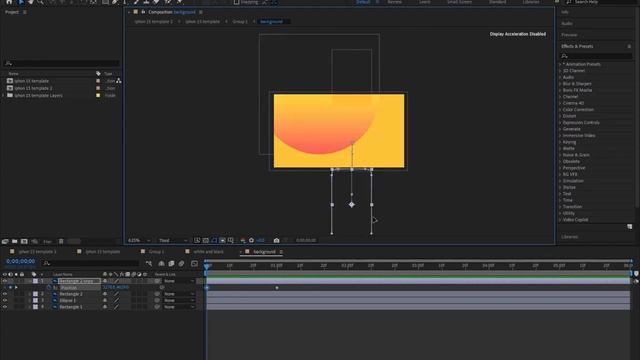The width and height of the screenshot is (640, 360).
Task: Switch to the white and black timeline tab
Action: 208,252
